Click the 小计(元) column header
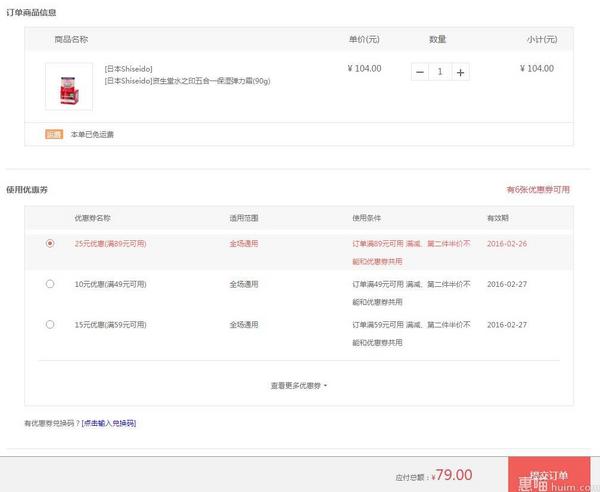Image resolution: width=600 pixels, height=492 pixels. click(542, 39)
